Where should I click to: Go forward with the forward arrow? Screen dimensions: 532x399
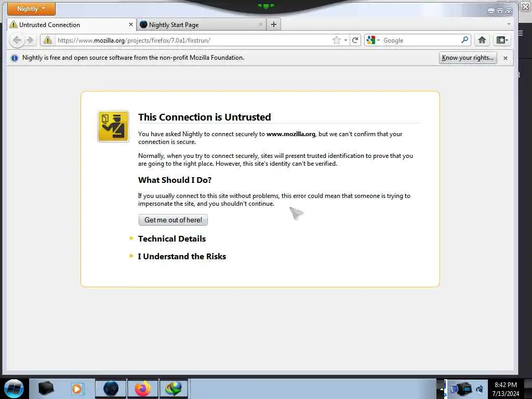[30, 41]
